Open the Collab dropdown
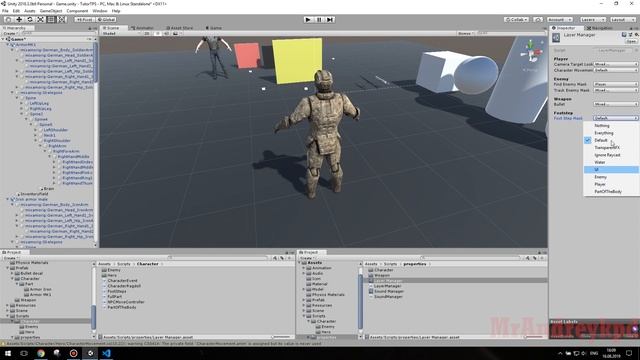Image resolution: width=640 pixels, height=360 pixels. click(x=516, y=20)
